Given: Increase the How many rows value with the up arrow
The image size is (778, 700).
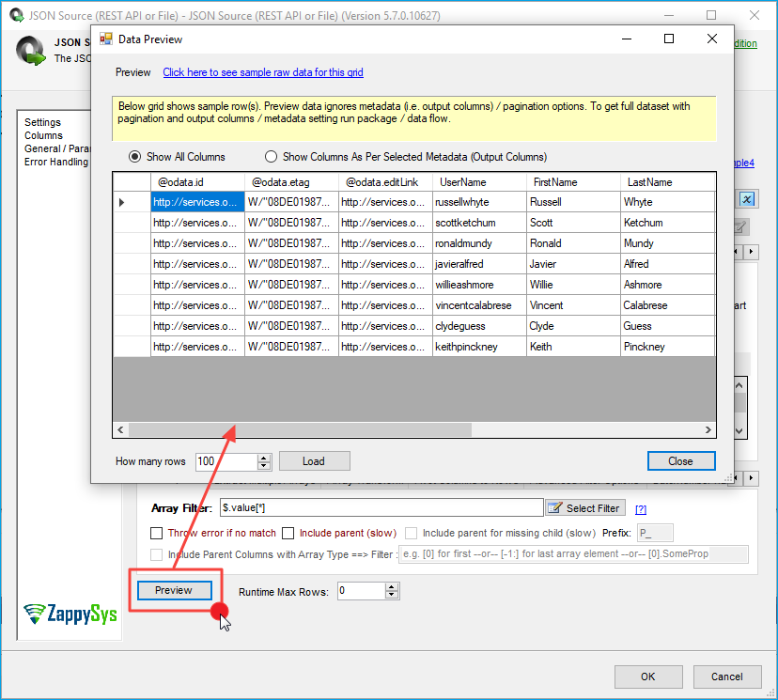Looking at the screenshot, I should pyautogui.click(x=264, y=457).
